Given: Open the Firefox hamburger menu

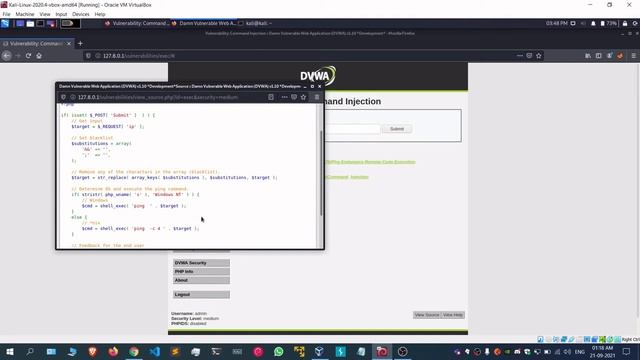Looking at the screenshot, I should [x=633, y=56].
